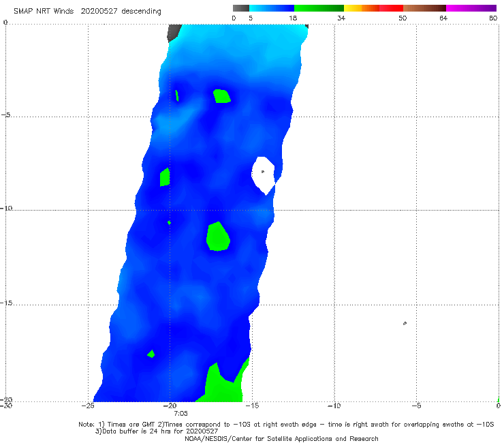
Task: Click the large green wind patch near 11S 17W
Action: 218,236
